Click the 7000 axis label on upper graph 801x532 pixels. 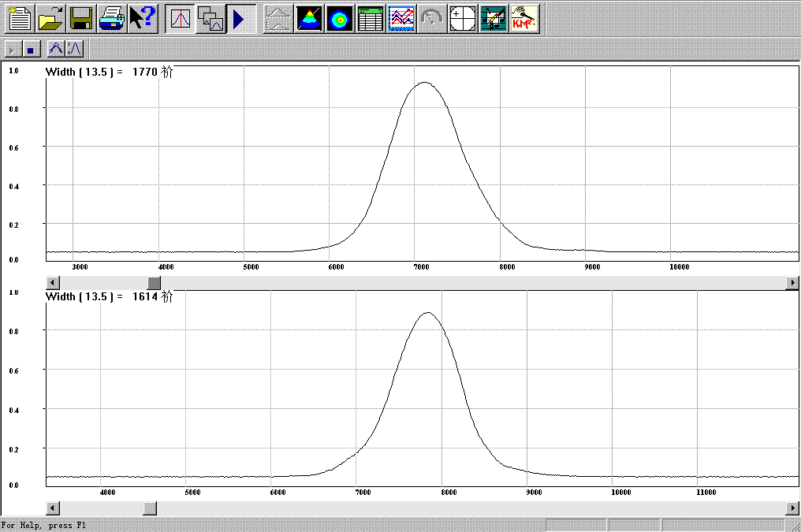click(x=422, y=267)
